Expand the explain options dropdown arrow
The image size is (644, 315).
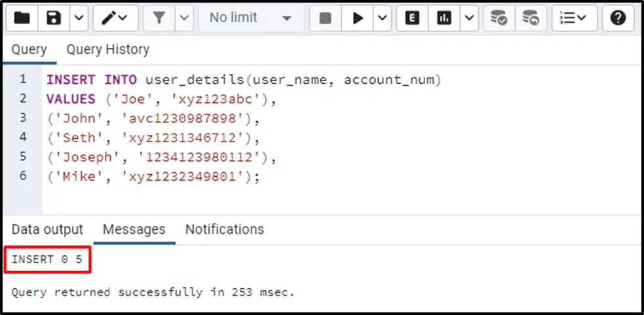469,18
